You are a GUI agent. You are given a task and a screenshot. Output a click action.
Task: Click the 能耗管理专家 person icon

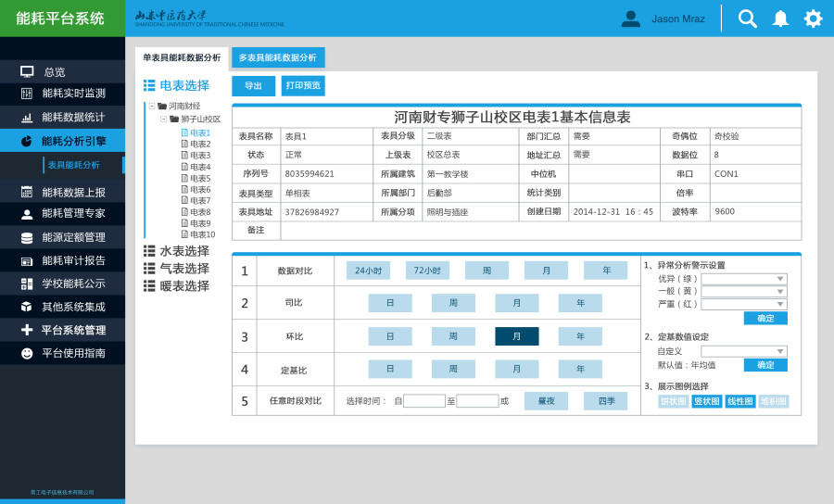pyautogui.click(x=27, y=214)
